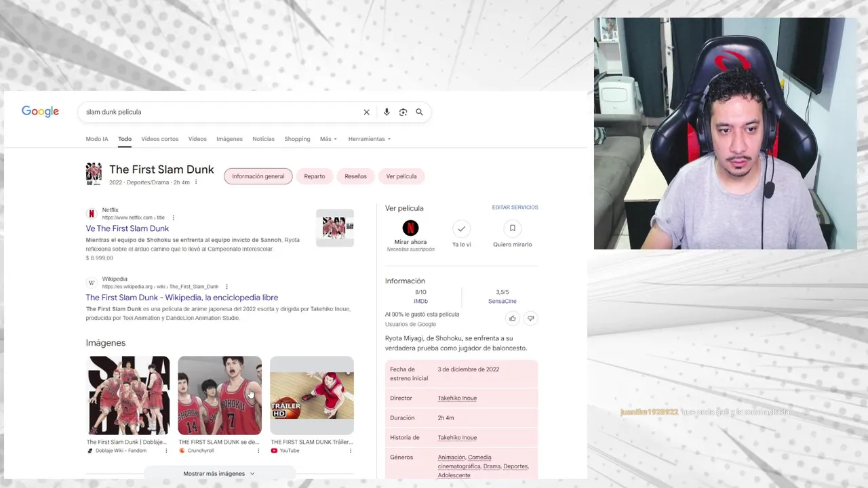
Task: Open Animación genre link
Action: (x=452, y=457)
